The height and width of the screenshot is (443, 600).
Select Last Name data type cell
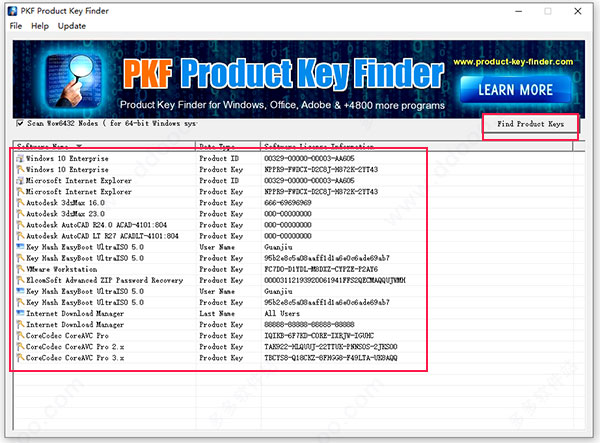tap(217, 313)
